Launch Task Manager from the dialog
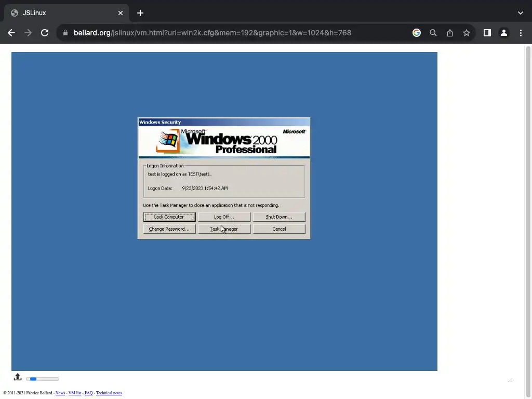The image size is (532, 399). [x=224, y=229]
